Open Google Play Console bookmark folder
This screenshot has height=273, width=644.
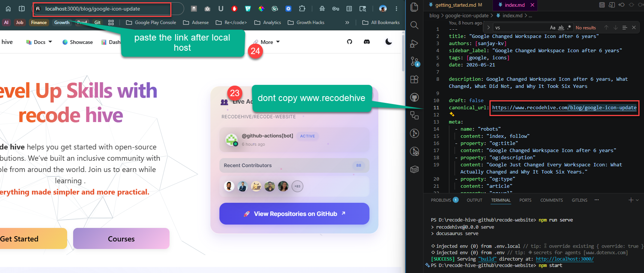pos(151,23)
